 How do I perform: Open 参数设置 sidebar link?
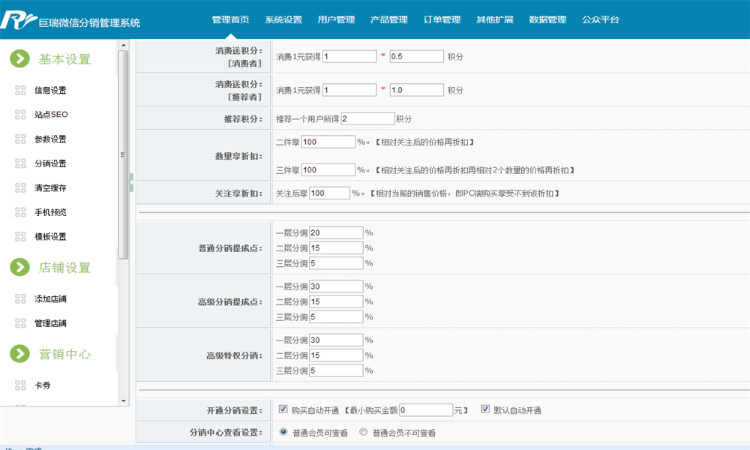(x=50, y=139)
